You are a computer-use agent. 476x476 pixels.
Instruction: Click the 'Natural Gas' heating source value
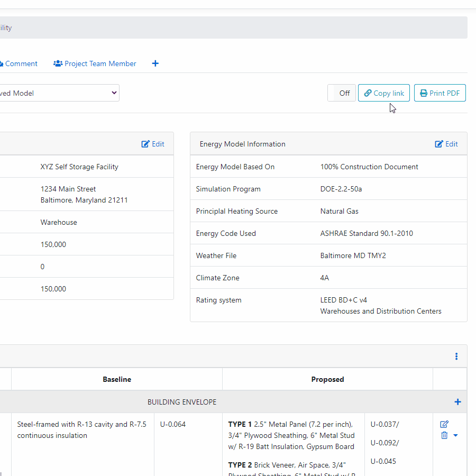(x=339, y=211)
